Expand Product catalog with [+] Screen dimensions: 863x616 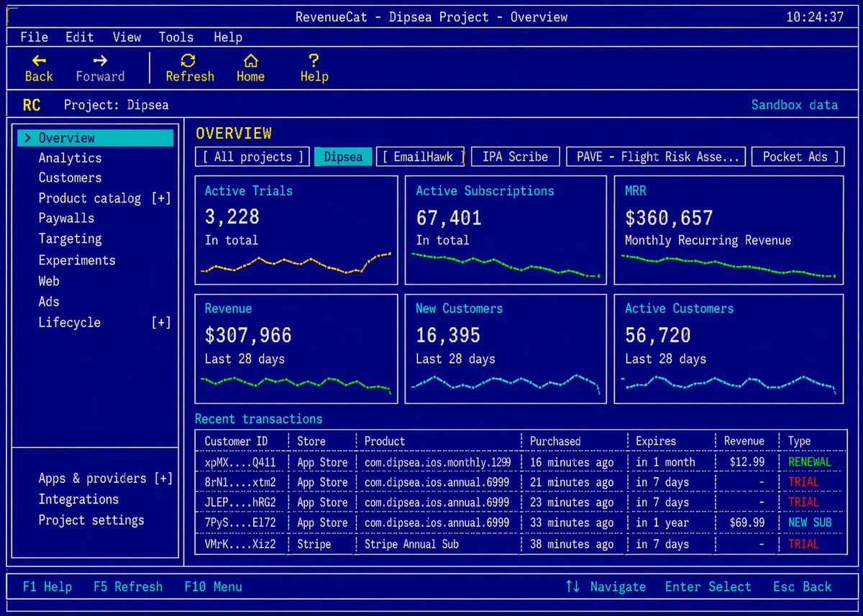[x=161, y=198]
